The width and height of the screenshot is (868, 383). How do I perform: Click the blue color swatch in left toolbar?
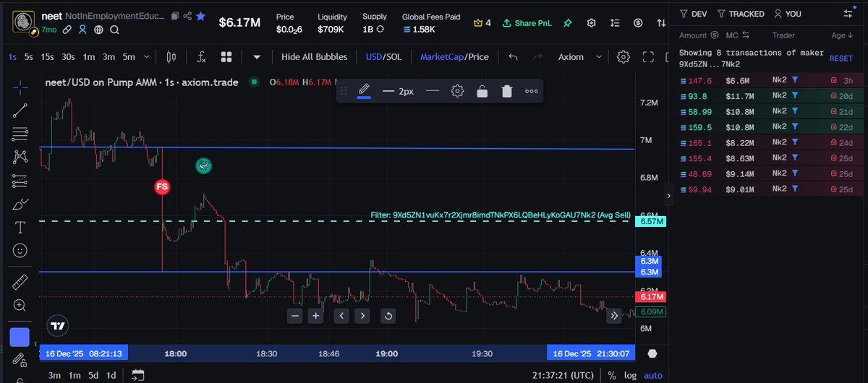click(20, 337)
